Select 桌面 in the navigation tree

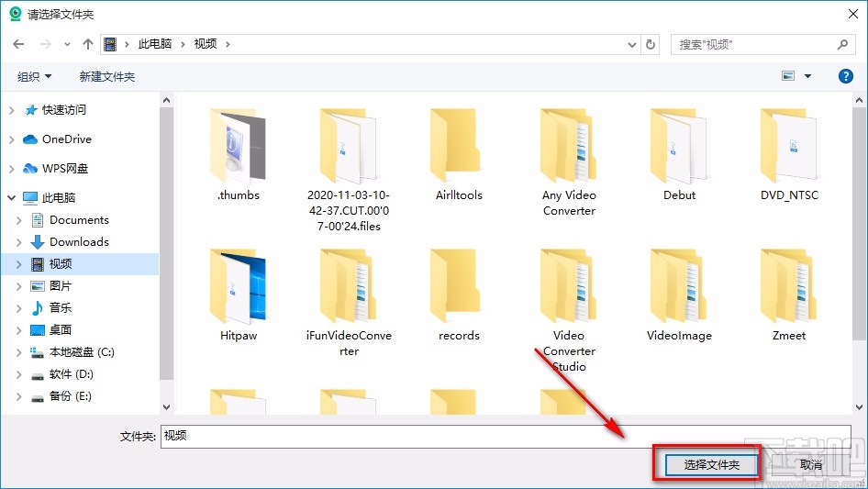click(61, 330)
